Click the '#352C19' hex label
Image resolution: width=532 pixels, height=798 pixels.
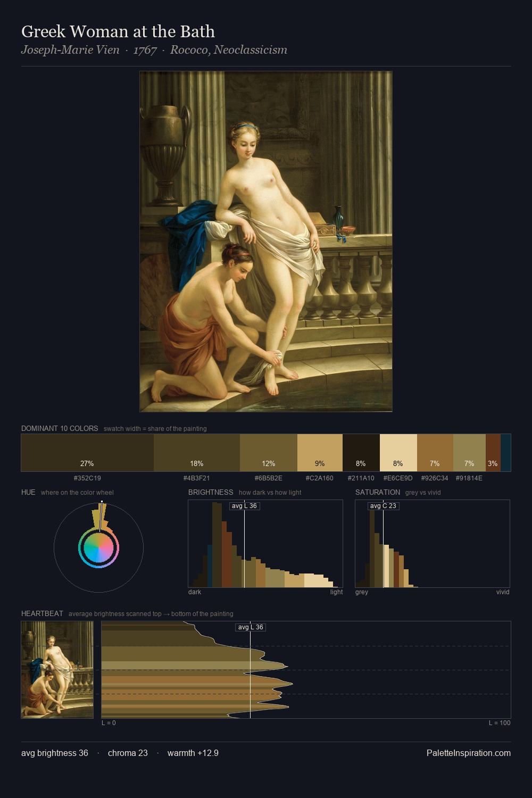point(87,478)
